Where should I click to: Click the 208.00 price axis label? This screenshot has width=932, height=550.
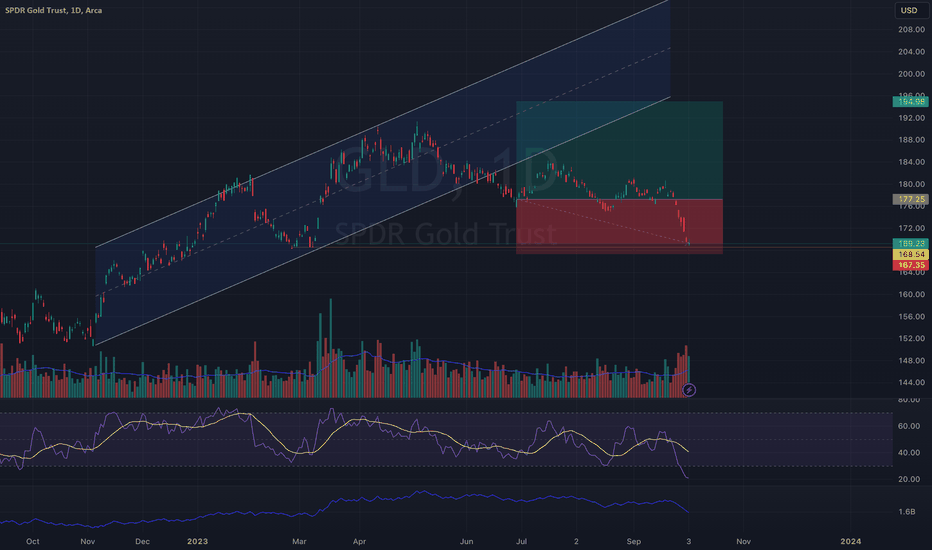point(911,30)
